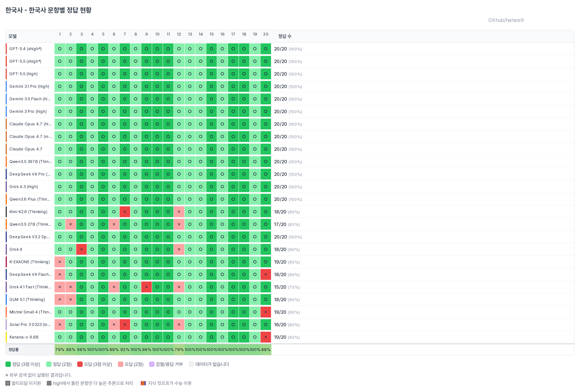Select the 'Gemini 3 Pro (high)' model label
Viewport: 580px width, 392px height.
click(x=28, y=111)
